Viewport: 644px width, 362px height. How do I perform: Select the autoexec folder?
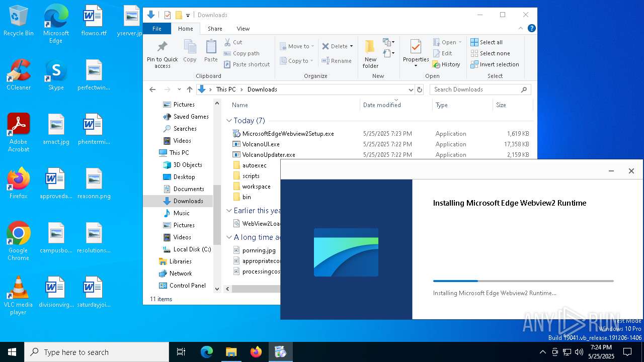pos(254,165)
